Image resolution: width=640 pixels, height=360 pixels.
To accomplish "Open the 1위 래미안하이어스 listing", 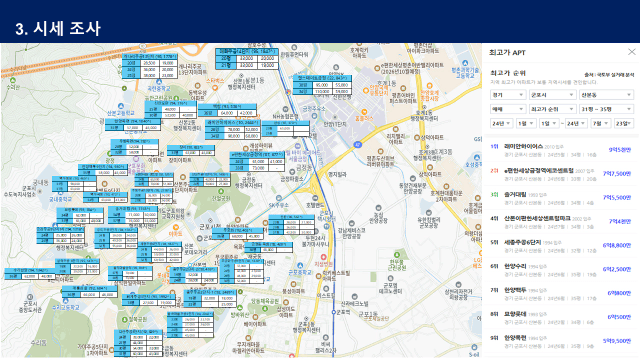I will 561,150.
